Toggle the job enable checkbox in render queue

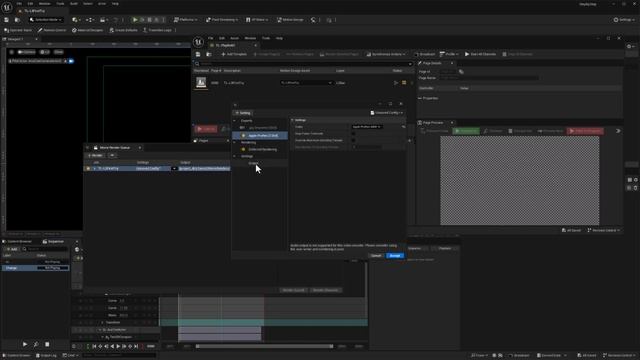point(88,168)
